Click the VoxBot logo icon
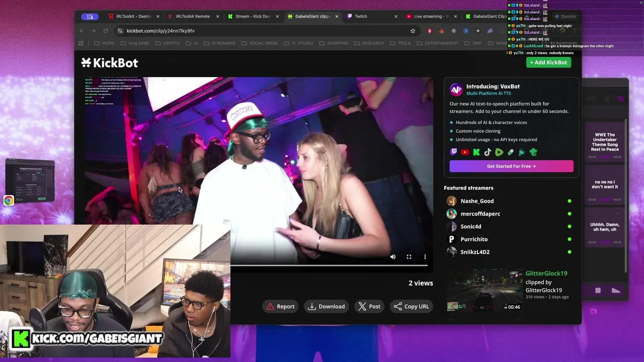The image size is (644, 362). pyautogui.click(x=456, y=89)
